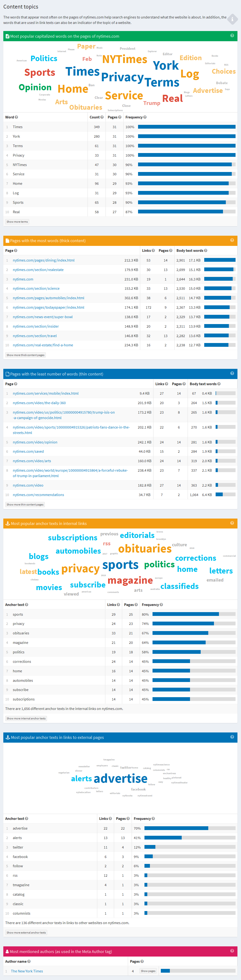Viewport: 241px width, 980px height.
Task: Click help icon beside Anchor text in internal links table
Action: [x=27, y=605]
